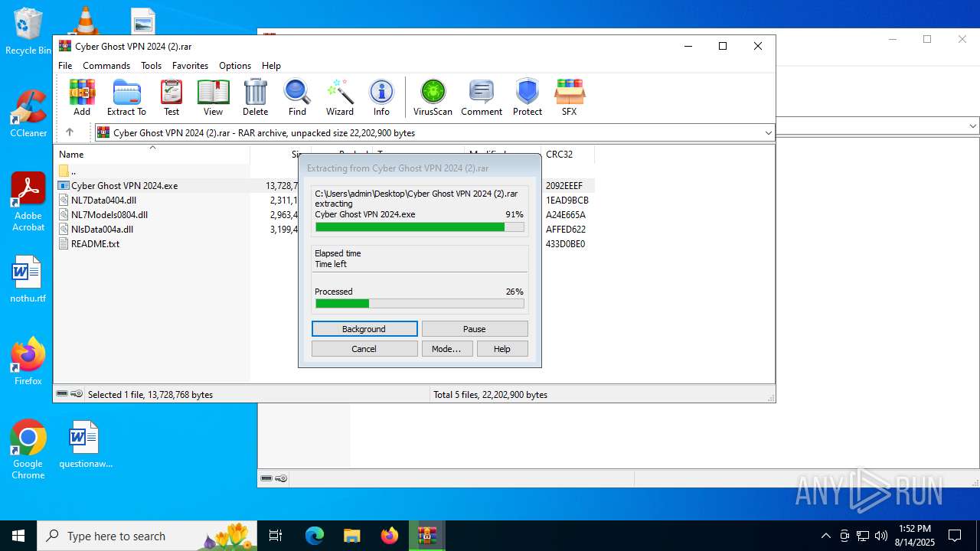Screen dimensions: 980x551
Task: Select NL7Data0404.dll in file list
Action: click(x=103, y=201)
